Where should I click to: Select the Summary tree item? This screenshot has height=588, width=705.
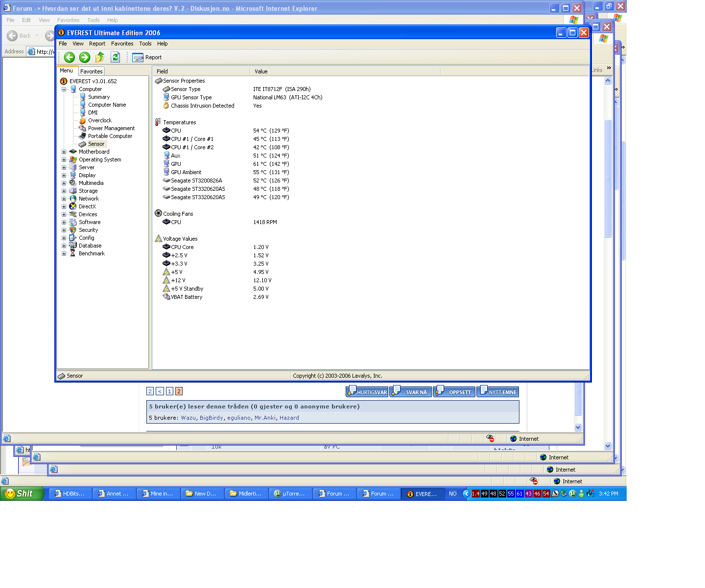pyautogui.click(x=99, y=97)
